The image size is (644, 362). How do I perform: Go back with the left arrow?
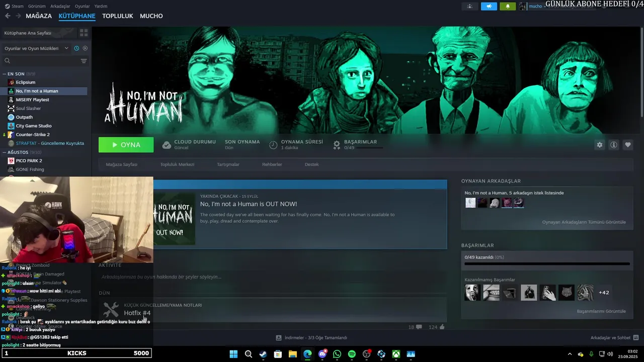point(8,16)
